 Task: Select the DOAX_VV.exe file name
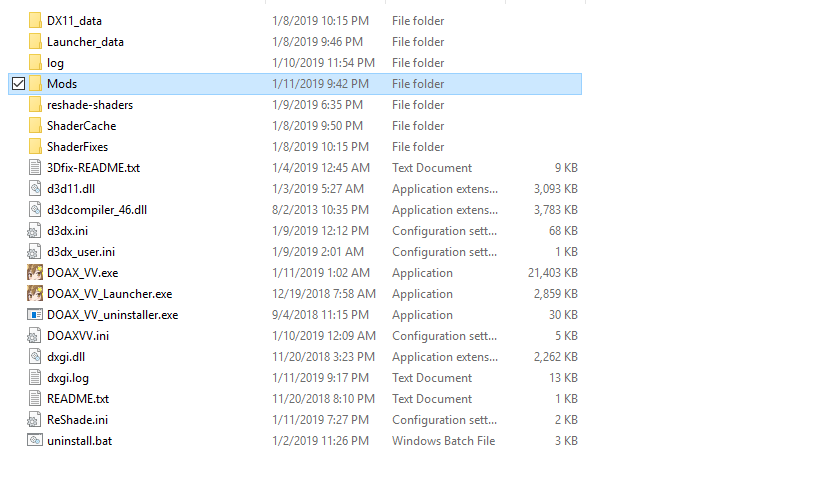tap(83, 273)
